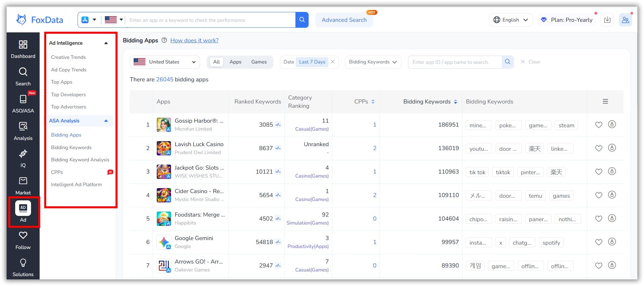Open ASA icon for Jackpot Go: Slots row
This screenshot has height=286, width=644.
click(612, 171)
